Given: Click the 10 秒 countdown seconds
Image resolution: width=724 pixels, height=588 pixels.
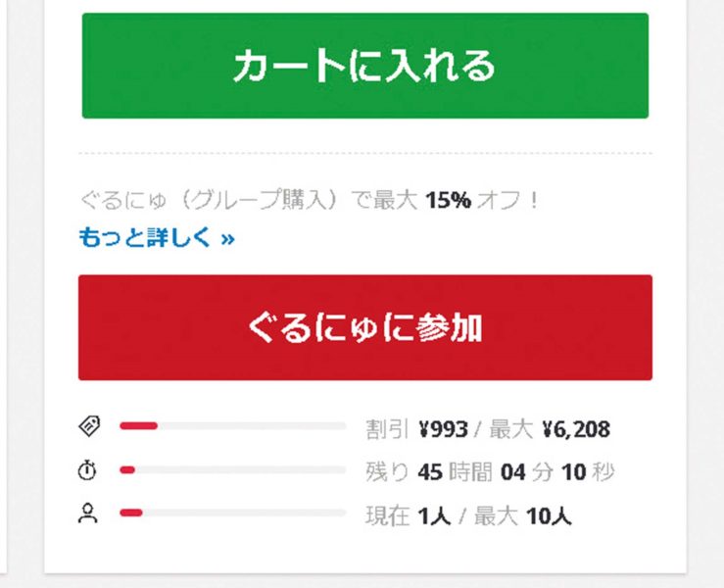Looking at the screenshot, I should pyautogui.click(x=588, y=472).
